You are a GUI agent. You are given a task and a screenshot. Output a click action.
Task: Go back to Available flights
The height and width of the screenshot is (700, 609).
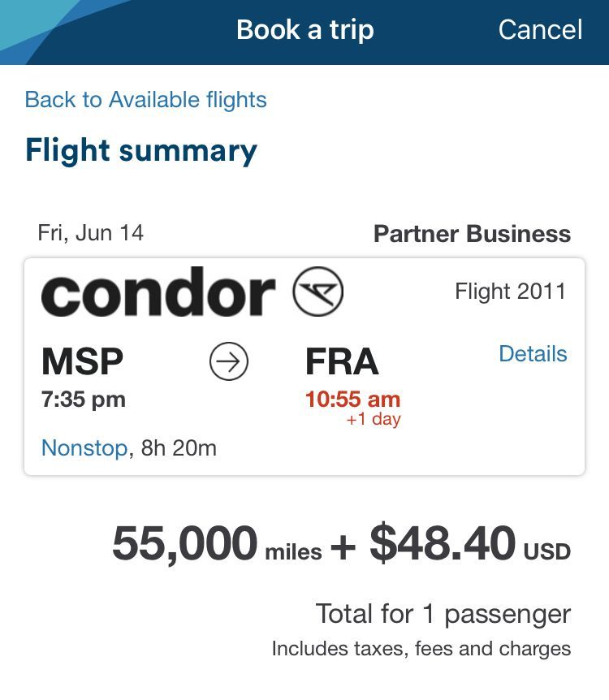145,99
